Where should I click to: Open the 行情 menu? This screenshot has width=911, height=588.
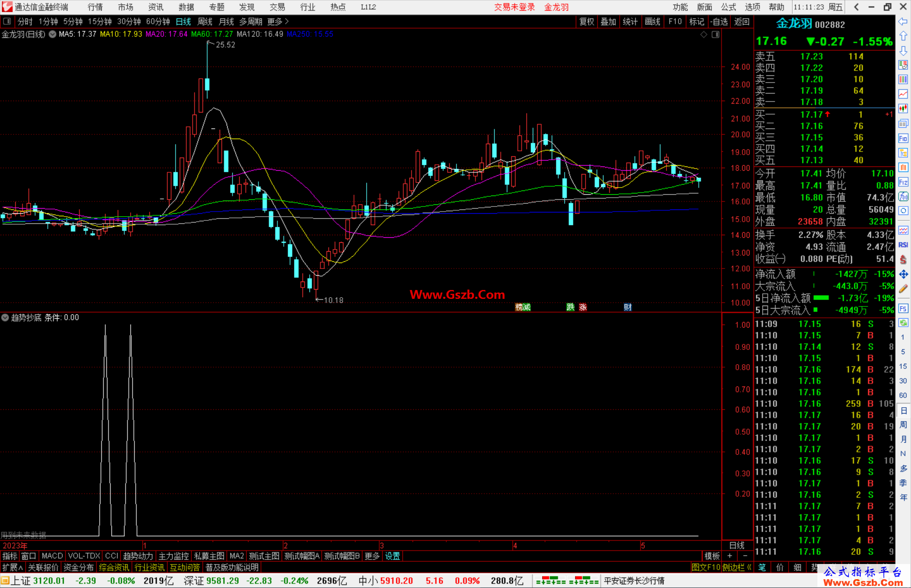95,7
